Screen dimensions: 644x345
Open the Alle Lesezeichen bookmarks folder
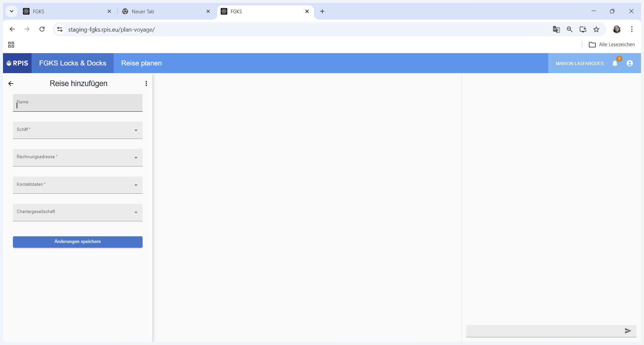(612, 45)
